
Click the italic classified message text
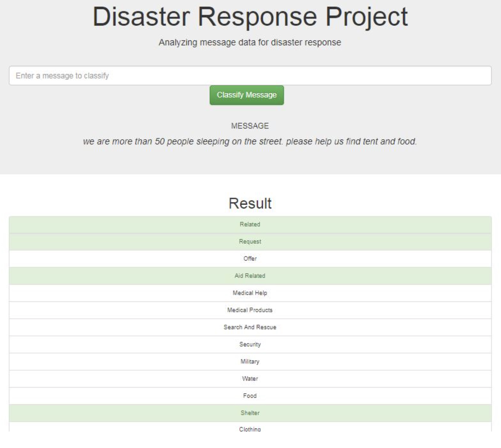coord(250,141)
